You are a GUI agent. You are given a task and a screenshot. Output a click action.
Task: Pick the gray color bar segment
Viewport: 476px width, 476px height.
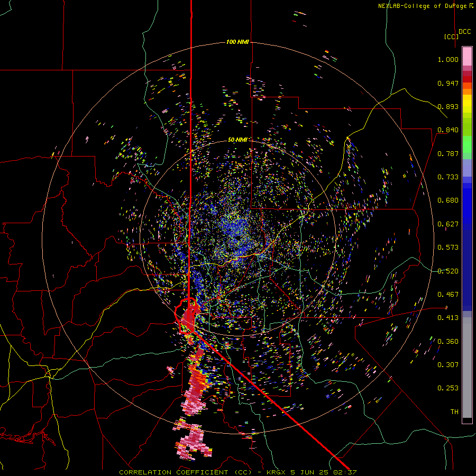(467, 368)
